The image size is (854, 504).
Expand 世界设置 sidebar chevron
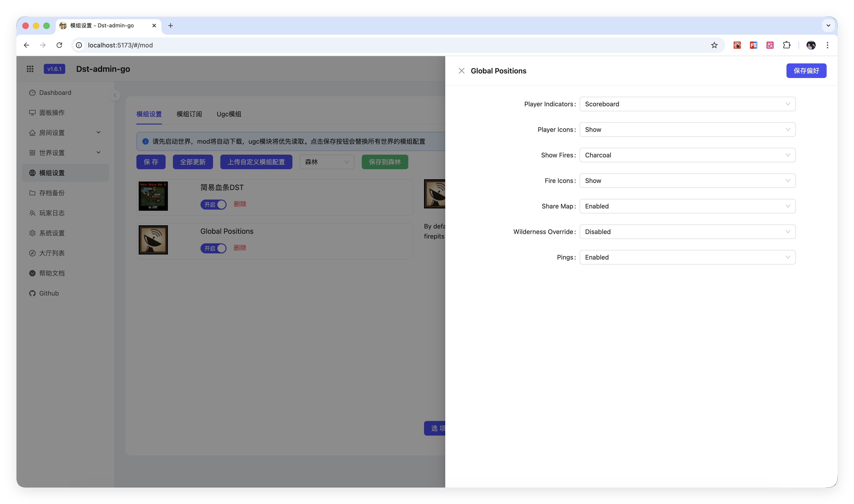coord(99,153)
